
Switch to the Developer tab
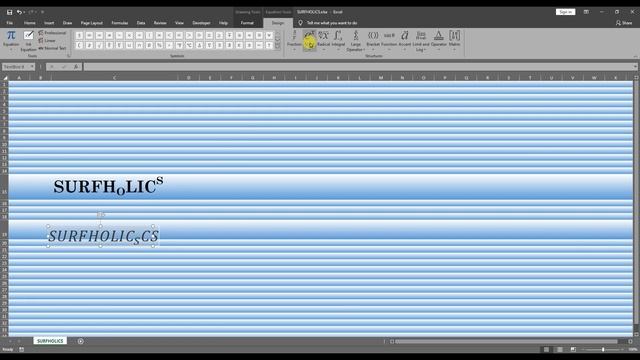[x=201, y=23]
